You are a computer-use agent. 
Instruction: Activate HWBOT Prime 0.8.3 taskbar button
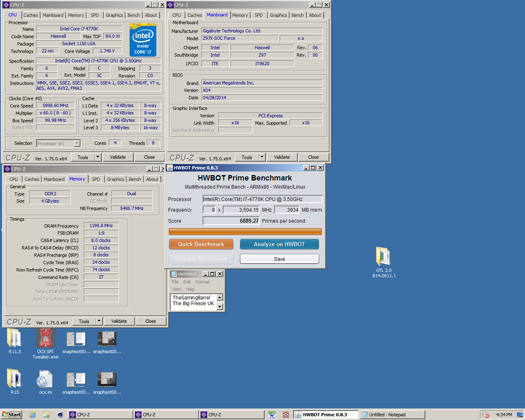pyautogui.click(x=326, y=415)
